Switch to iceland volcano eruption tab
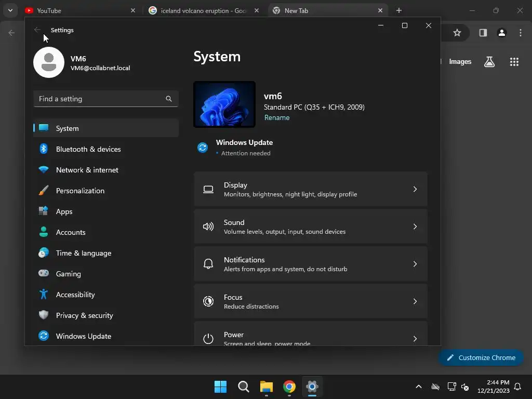 click(203, 10)
